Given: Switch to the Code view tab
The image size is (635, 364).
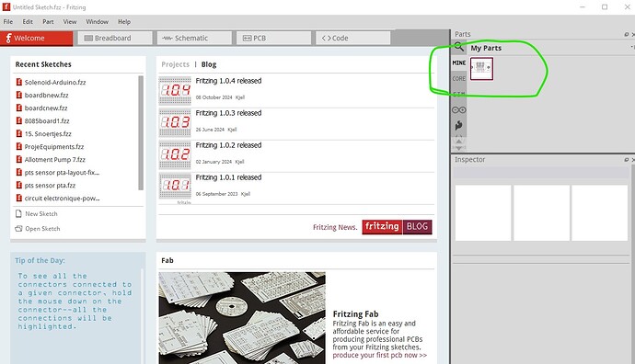Looking at the screenshot, I should tap(353, 38).
